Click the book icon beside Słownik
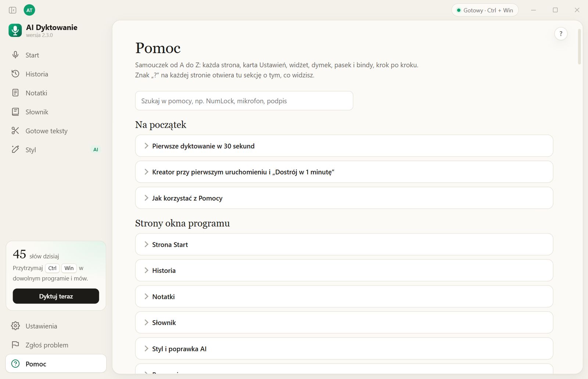This screenshot has height=379, width=588. click(15, 112)
